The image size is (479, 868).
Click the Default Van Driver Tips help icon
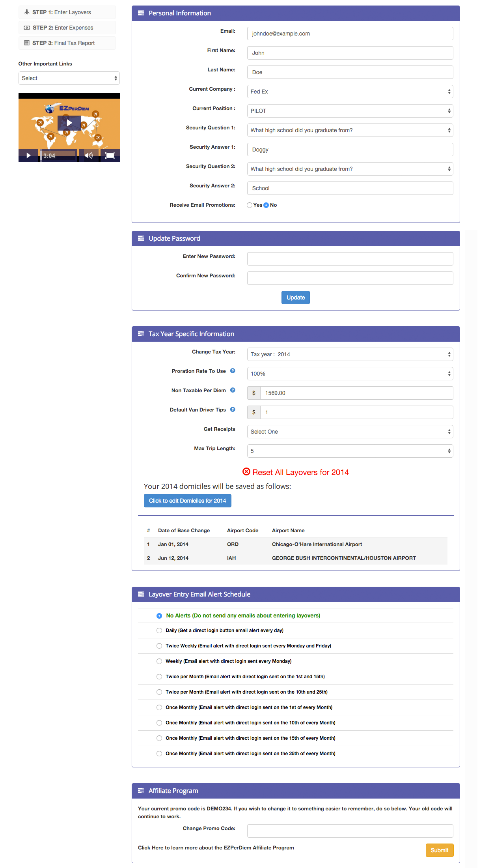[233, 410]
